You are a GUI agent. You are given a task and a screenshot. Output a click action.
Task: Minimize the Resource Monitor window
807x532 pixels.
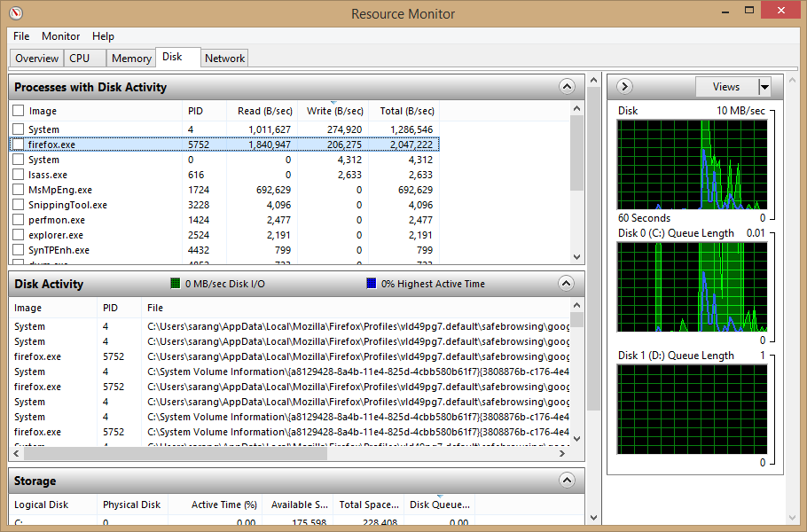coord(725,11)
